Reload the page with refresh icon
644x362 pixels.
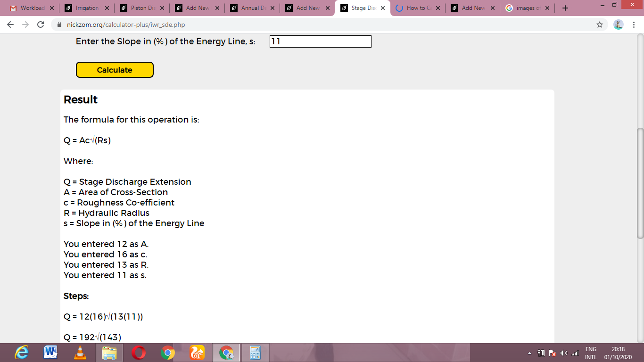[x=41, y=25]
